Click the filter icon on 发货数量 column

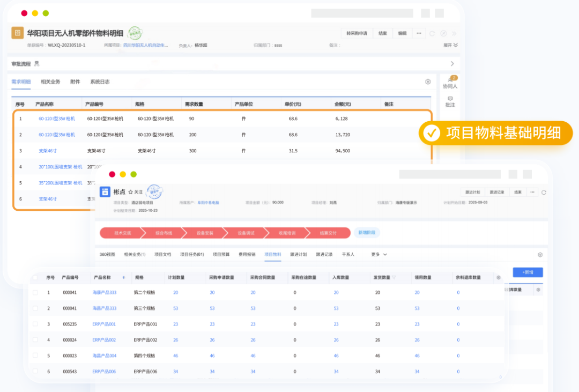[394, 277]
